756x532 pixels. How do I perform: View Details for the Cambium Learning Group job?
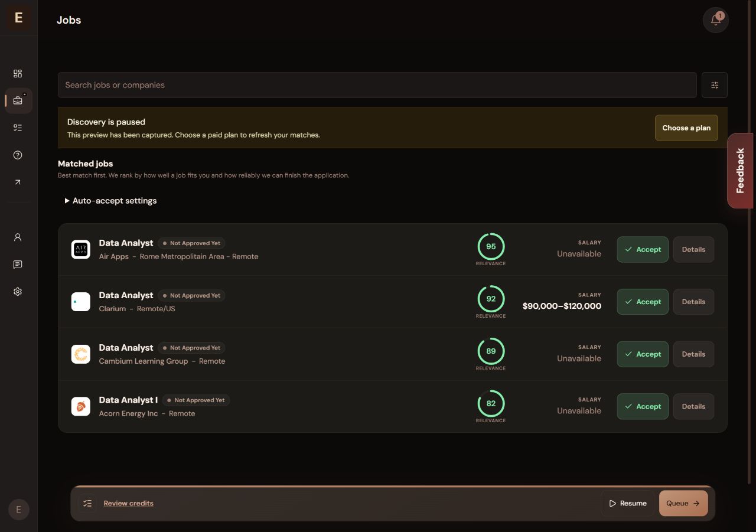click(x=693, y=354)
